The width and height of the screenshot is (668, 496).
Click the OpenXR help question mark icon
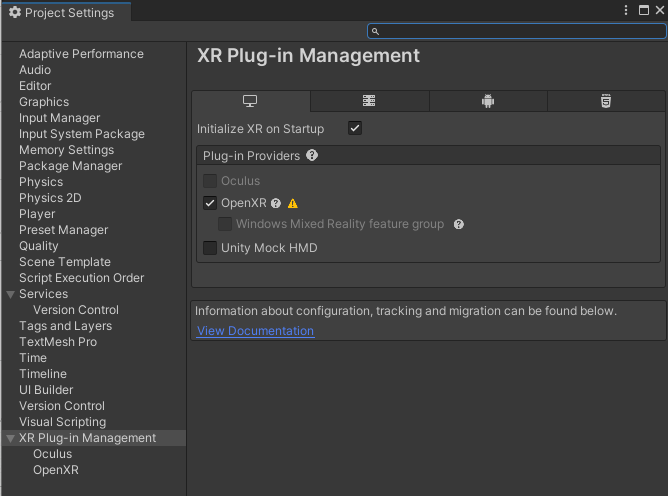[x=276, y=203]
